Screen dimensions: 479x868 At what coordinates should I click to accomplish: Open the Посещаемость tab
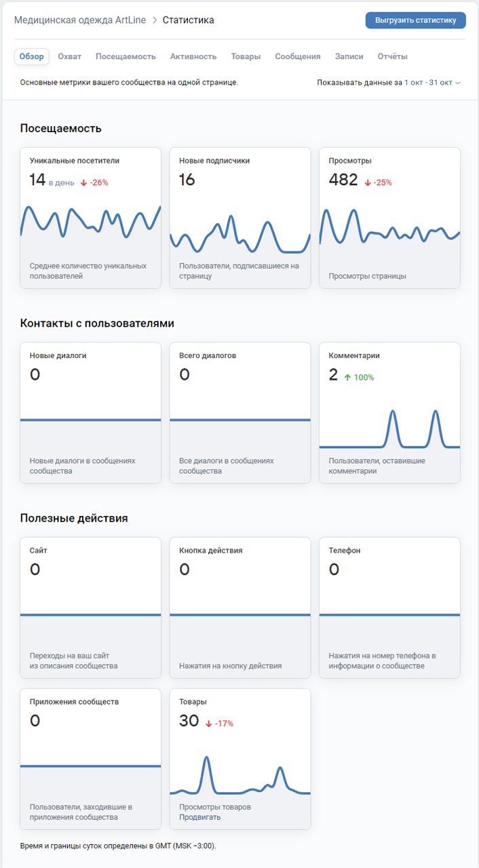coord(126,57)
